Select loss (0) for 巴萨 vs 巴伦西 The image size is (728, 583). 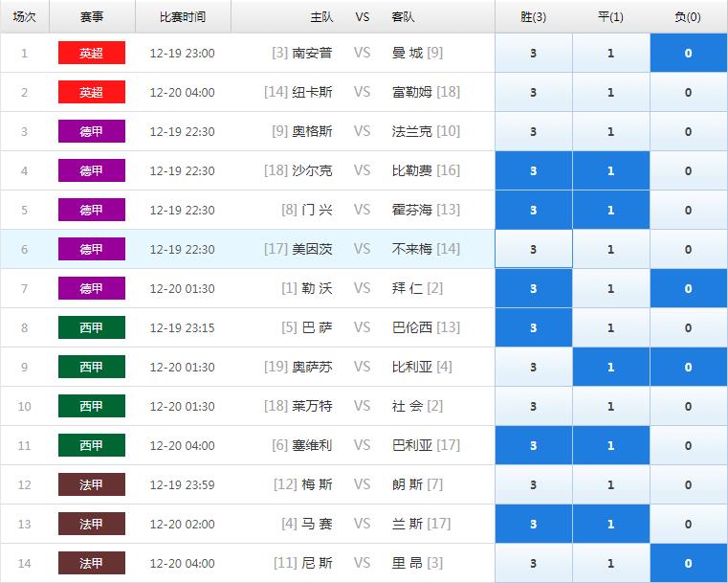[688, 328]
